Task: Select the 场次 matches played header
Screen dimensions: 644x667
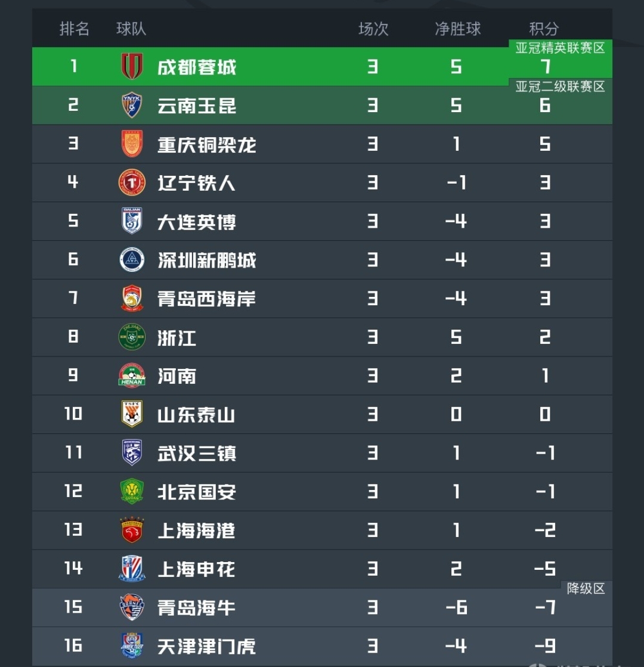Action: coord(373,29)
